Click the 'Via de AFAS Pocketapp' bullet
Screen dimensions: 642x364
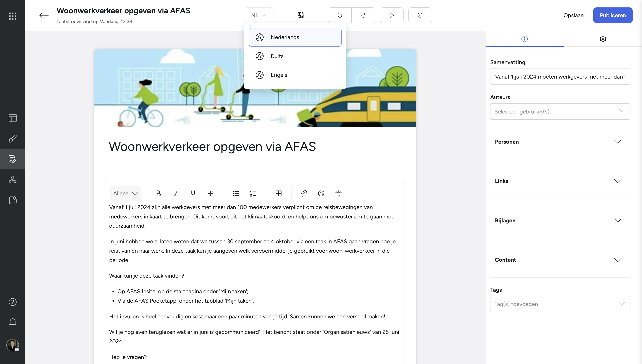click(x=186, y=301)
